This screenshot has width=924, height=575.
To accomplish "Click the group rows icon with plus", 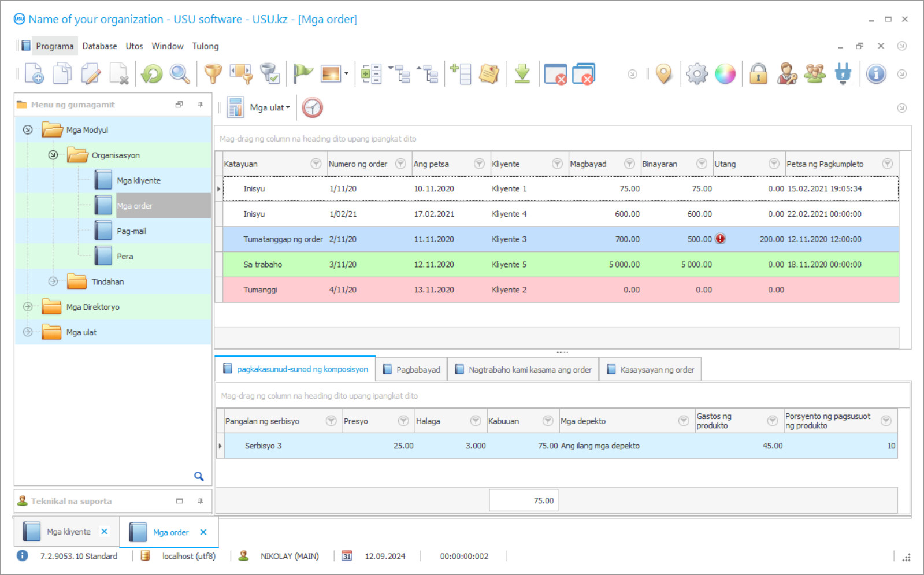I will pyautogui.click(x=371, y=74).
